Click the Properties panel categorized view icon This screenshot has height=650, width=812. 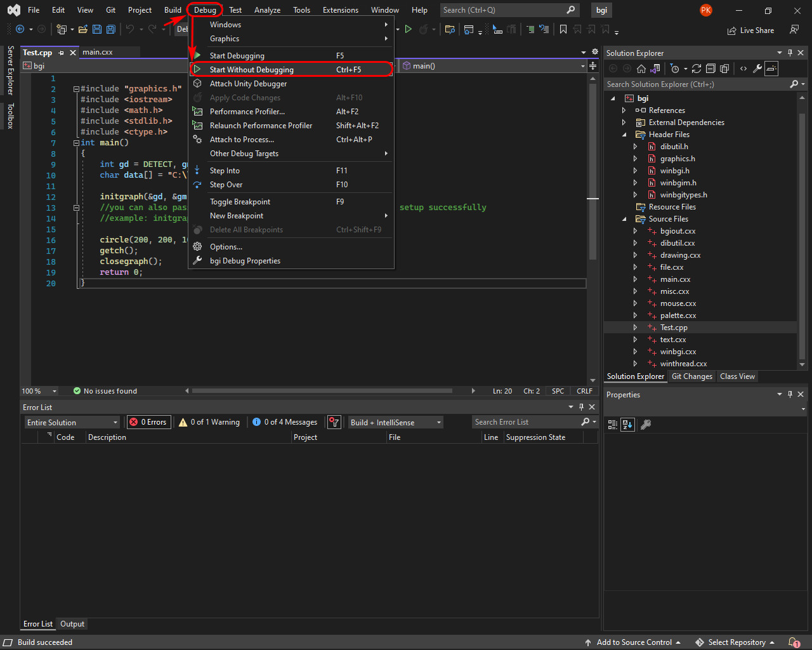tap(613, 425)
